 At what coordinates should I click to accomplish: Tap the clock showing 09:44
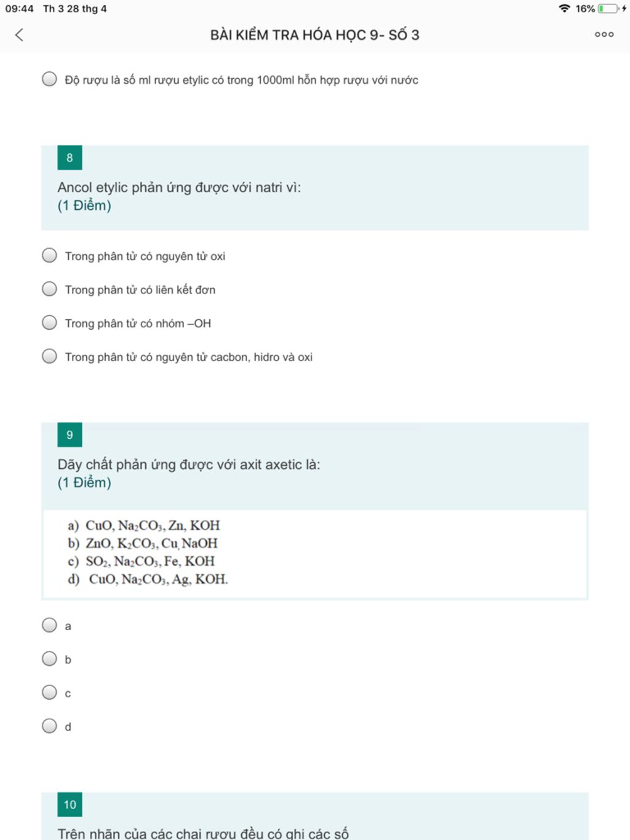[19, 9]
